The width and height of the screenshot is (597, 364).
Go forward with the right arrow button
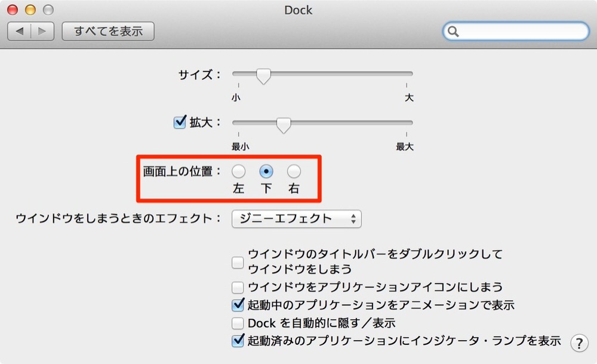(42, 31)
